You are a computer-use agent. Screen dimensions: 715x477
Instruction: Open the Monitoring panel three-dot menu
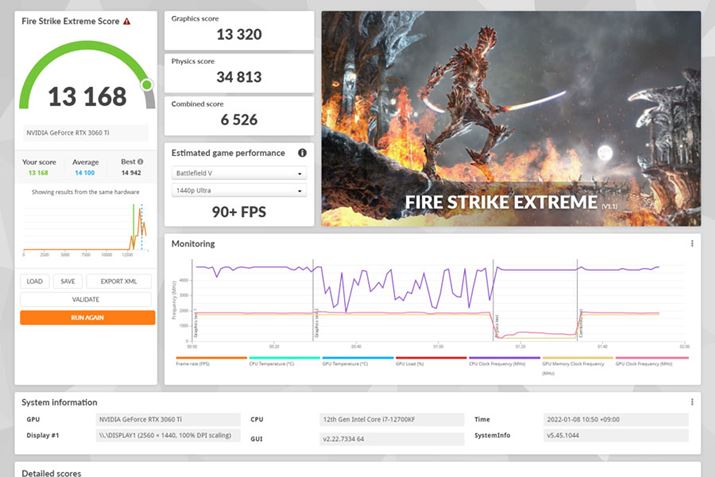pos(692,244)
